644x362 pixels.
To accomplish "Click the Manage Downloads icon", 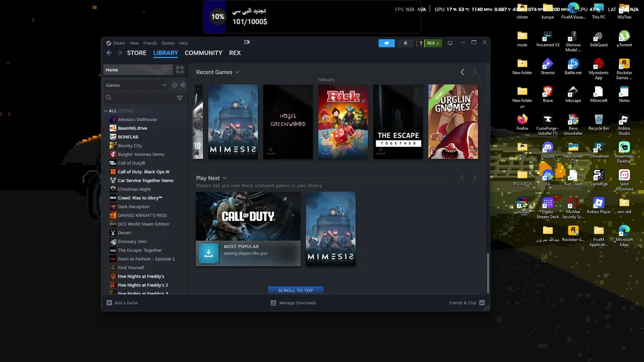I will (x=273, y=303).
